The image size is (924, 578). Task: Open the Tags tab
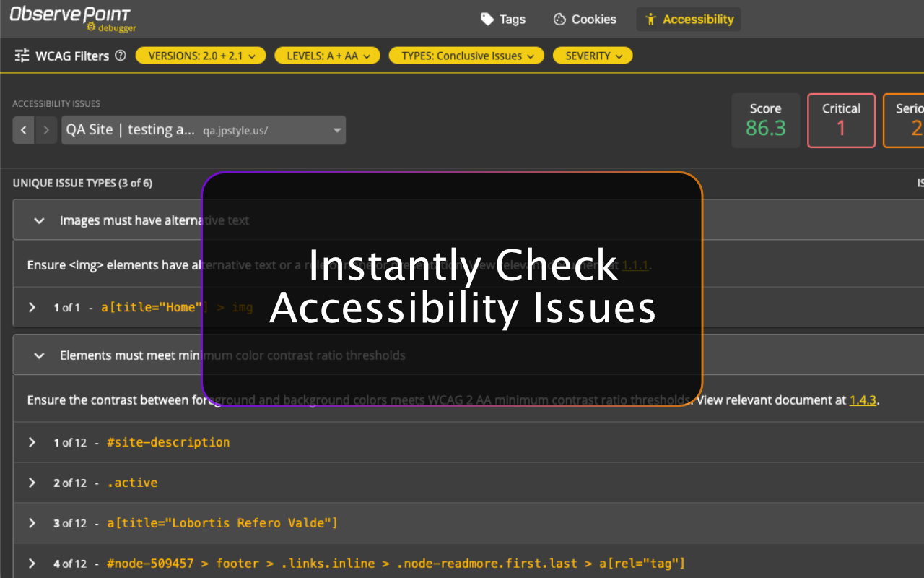click(503, 20)
